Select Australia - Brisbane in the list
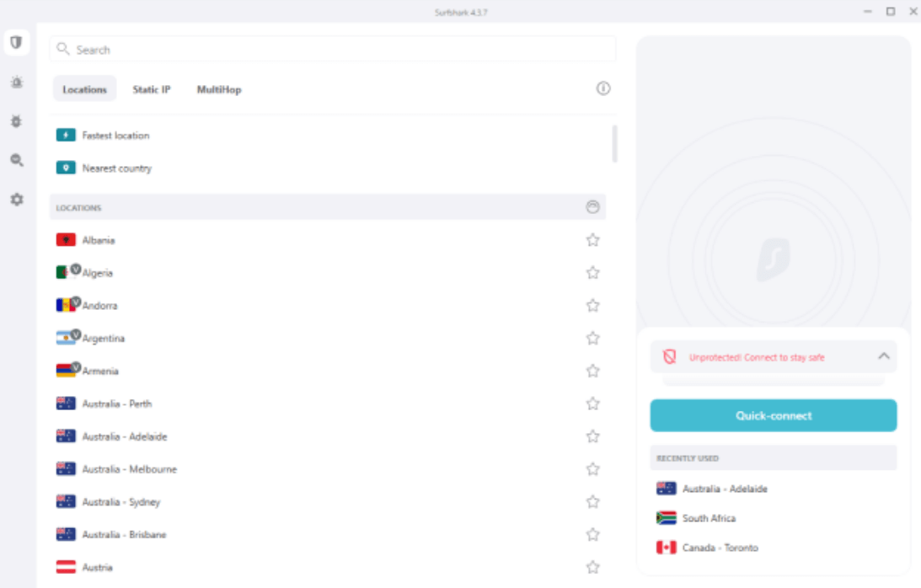 click(x=328, y=535)
